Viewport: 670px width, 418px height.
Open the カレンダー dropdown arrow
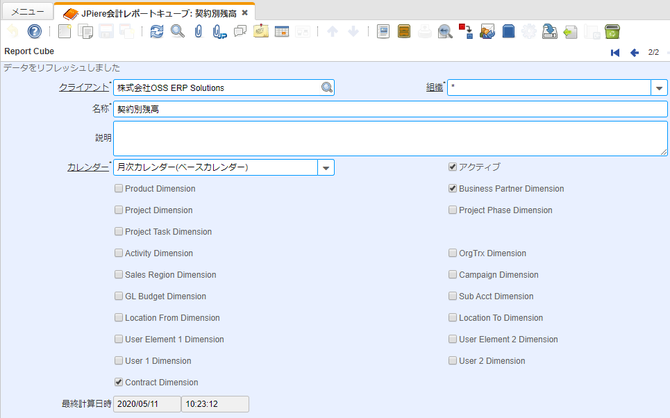click(326, 168)
